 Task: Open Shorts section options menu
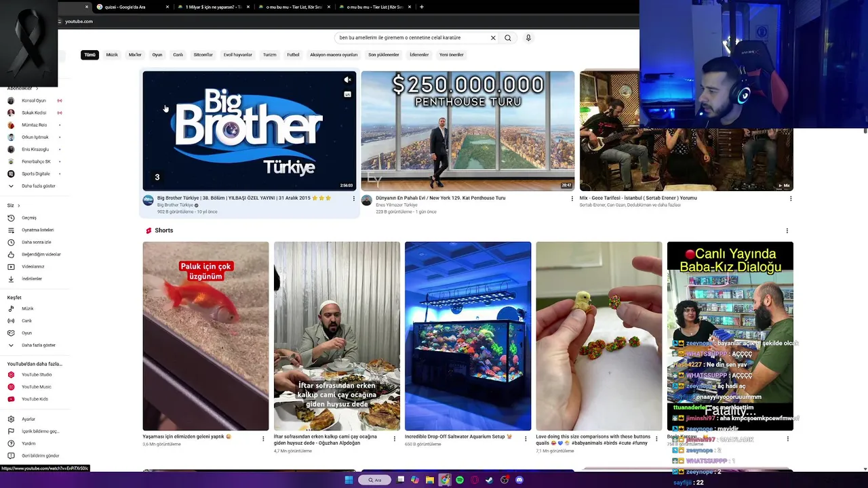(787, 231)
